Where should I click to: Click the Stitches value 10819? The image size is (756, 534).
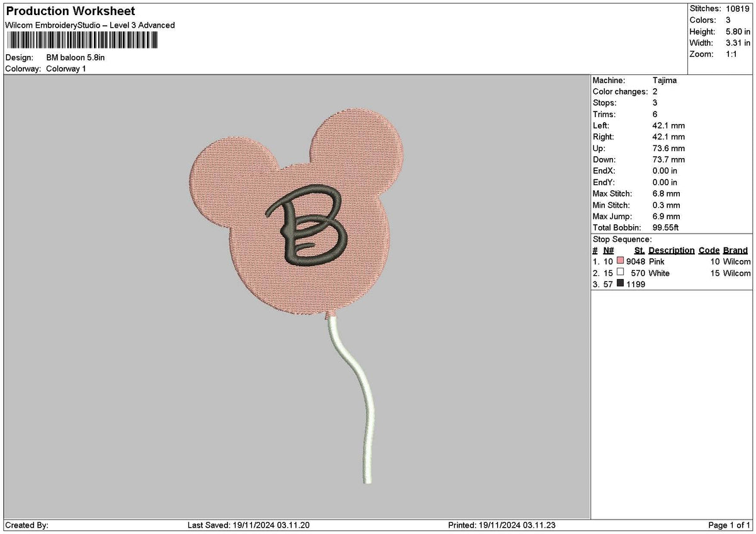tap(738, 9)
